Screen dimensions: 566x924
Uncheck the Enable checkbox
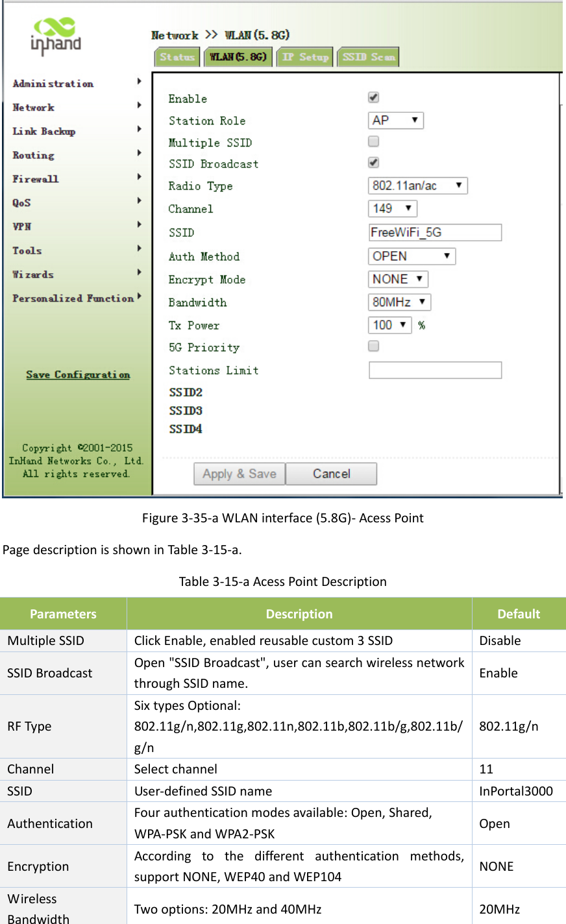tap(373, 97)
